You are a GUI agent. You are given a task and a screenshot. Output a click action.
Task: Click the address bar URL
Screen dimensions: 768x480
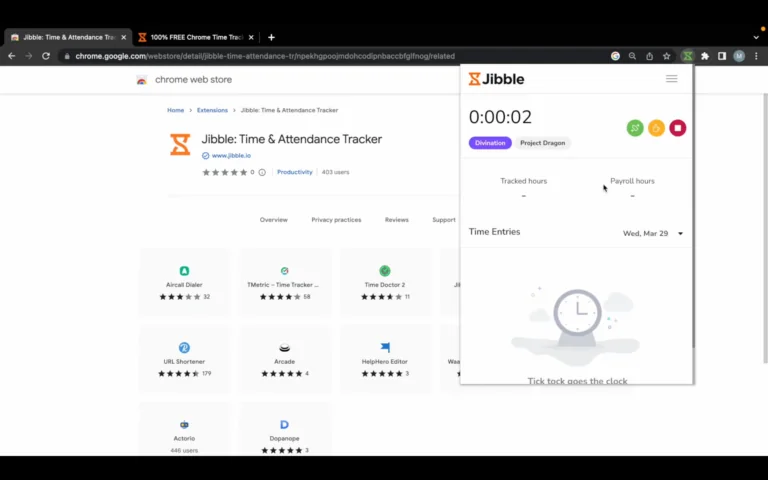pos(265,56)
